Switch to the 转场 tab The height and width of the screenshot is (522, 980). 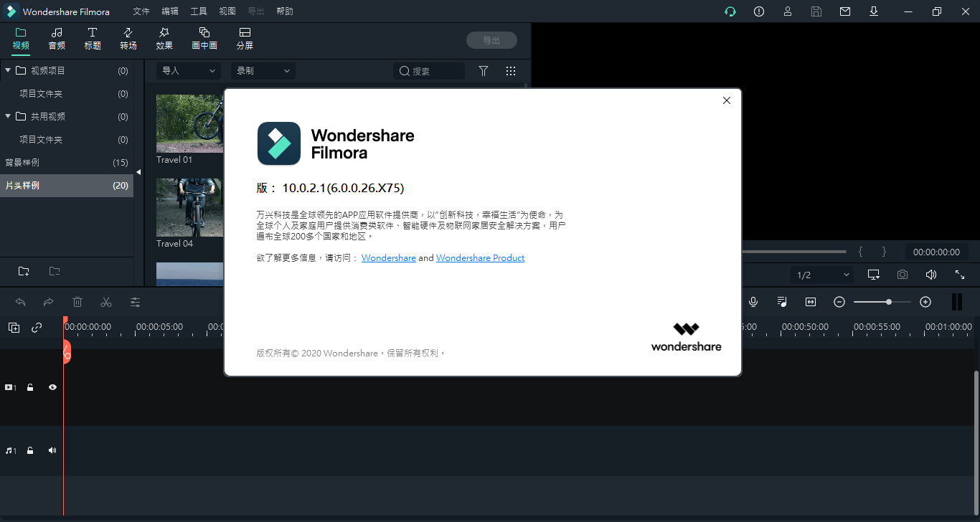click(x=128, y=39)
